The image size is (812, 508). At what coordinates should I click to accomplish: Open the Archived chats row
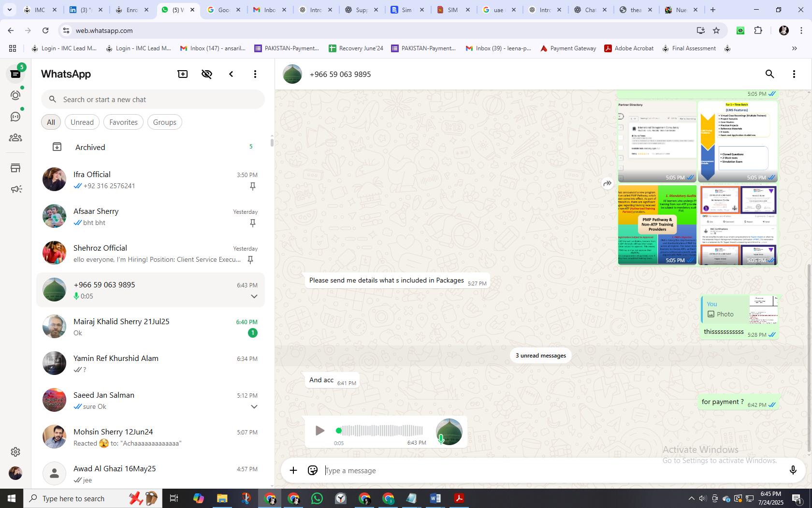point(150,147)
